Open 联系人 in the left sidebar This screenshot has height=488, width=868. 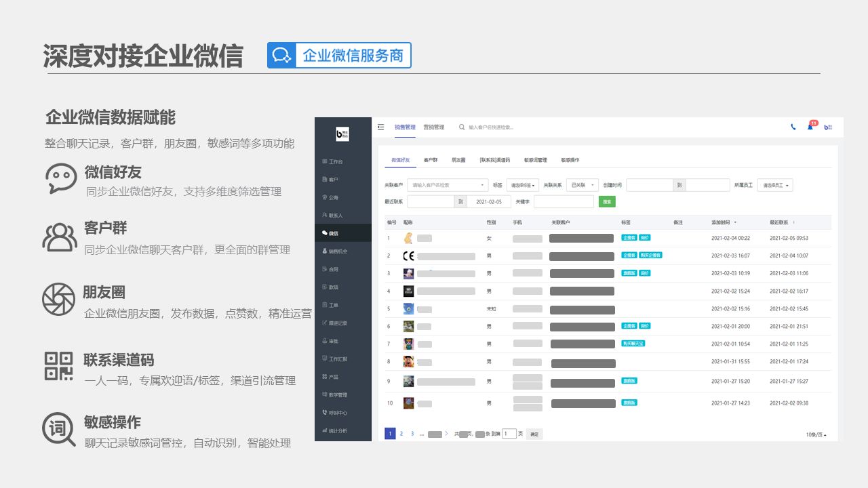coord(336,216)
